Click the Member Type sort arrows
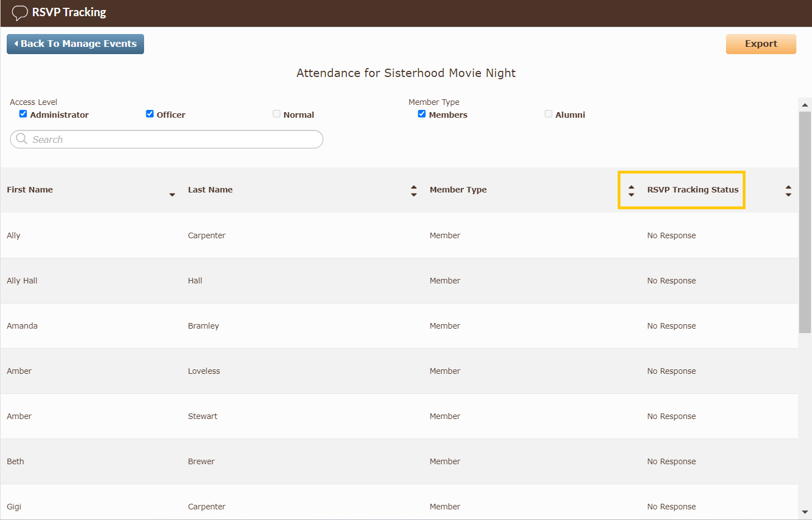Viewport: 812px width, 520px height. [x=631, y=191]
